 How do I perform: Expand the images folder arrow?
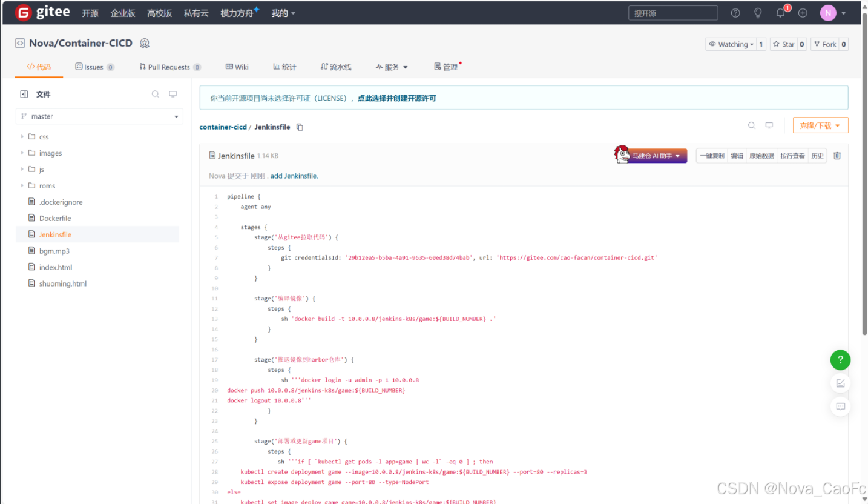tap(22, 153)
